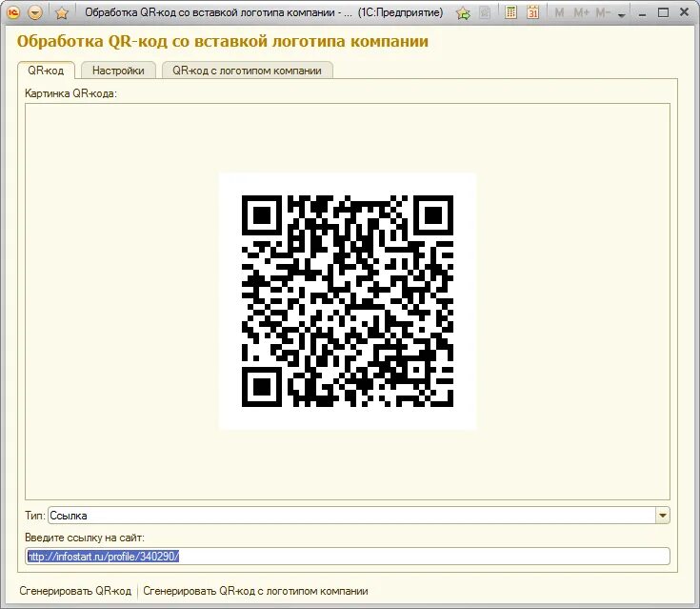
Task: Switch to the Настройки tab
Action: tap(118, 71)
